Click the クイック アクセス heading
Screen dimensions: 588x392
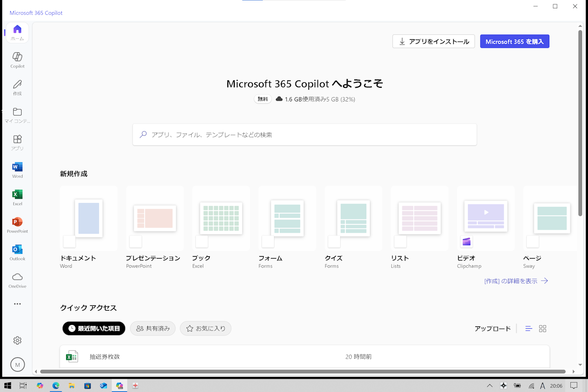click(88, 308)
